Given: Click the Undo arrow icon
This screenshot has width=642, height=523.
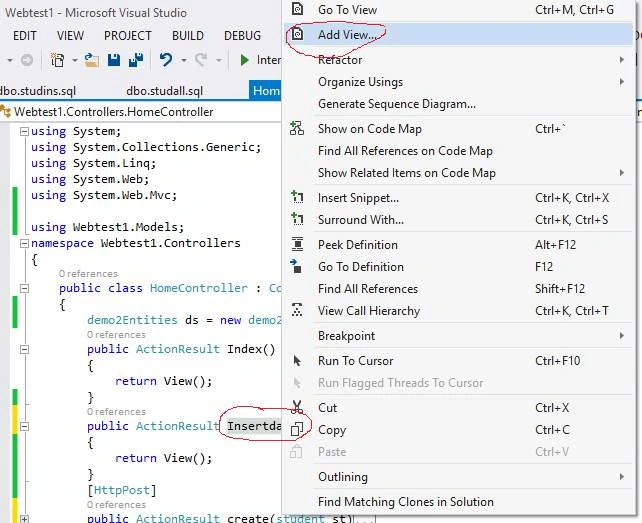Looking at the screenshot, I should [166, 60].
